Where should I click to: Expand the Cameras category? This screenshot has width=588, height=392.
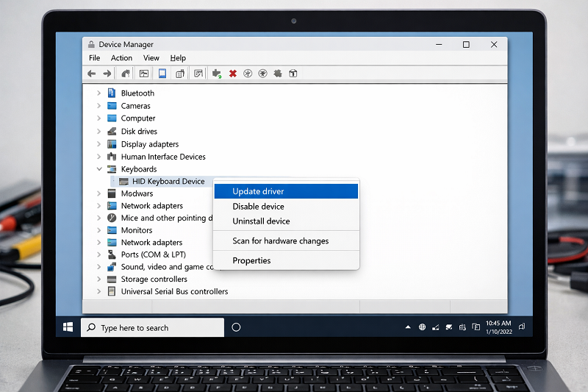pyautogui.click(x=99, y=106)
